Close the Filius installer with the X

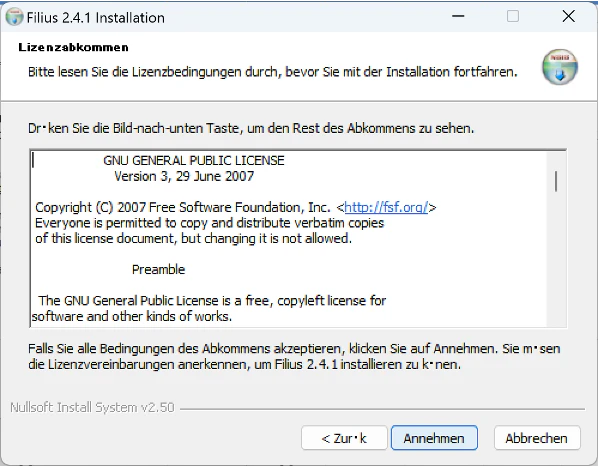tap(568, 16)
